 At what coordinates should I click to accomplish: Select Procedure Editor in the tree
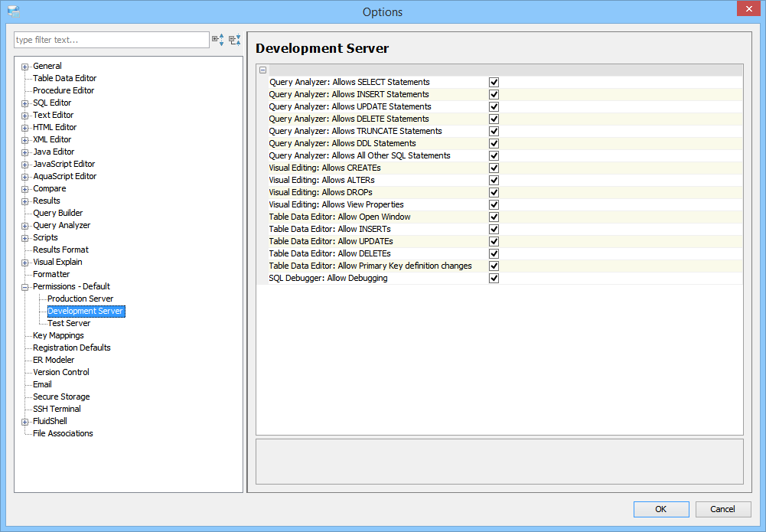(x=64, y=90)
